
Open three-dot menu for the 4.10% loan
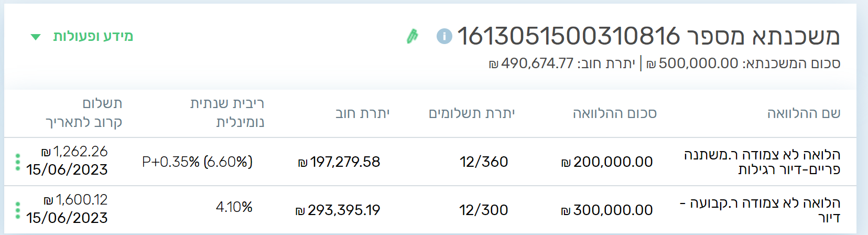pyautogui.click(x=18, y=210)
